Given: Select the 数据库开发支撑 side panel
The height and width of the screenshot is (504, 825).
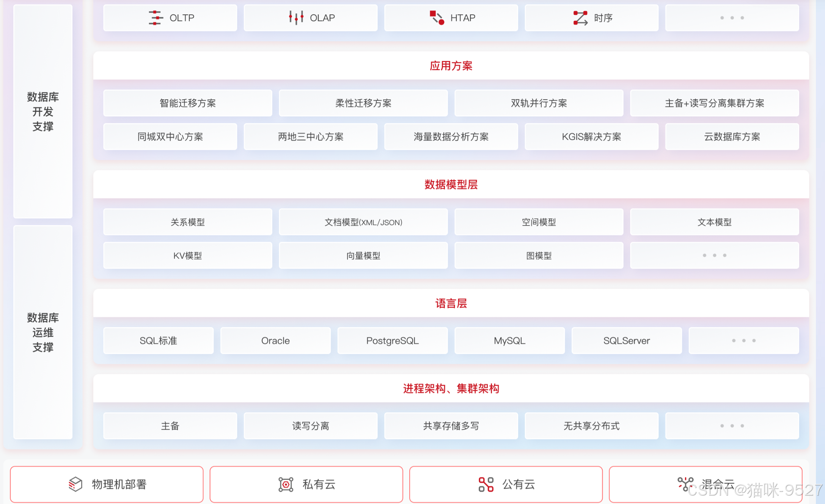Looking at the screenshot, I should click(x=43, y=111).
